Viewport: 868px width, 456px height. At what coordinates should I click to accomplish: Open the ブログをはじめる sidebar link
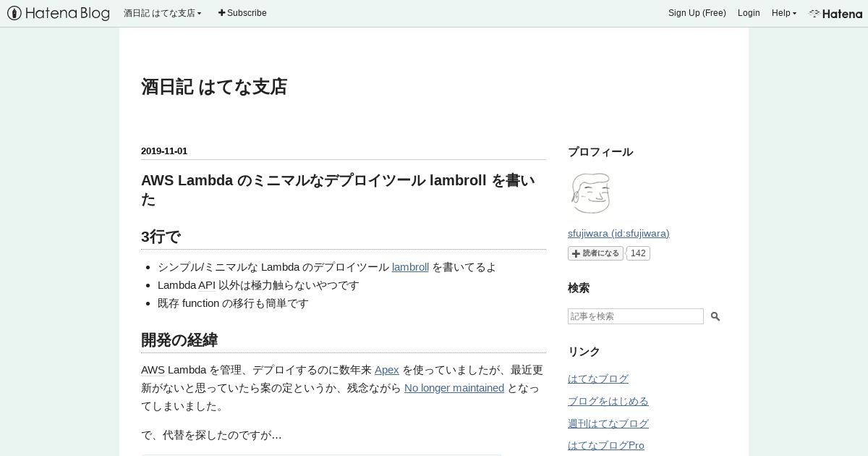pyautogui.click(x=608, y=401)
